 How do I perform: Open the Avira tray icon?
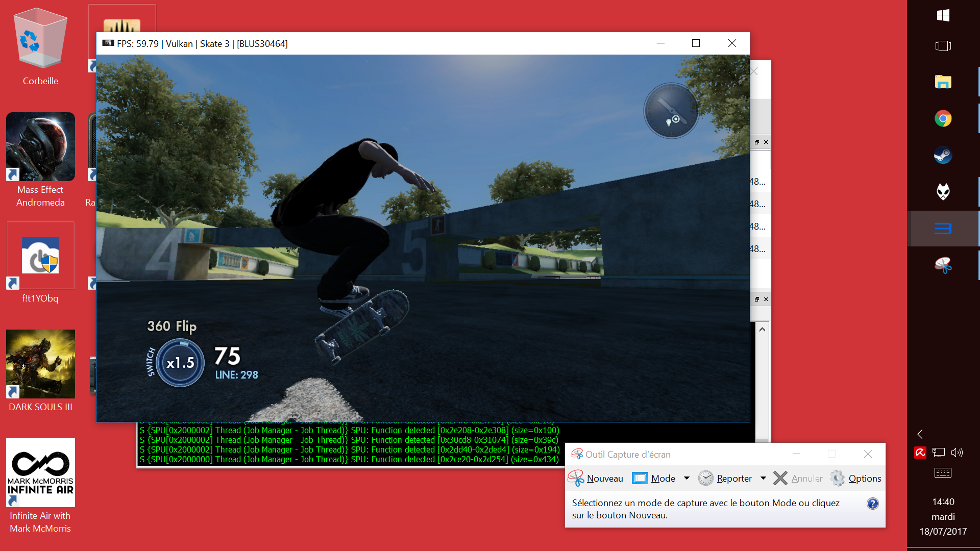(920, 453)
